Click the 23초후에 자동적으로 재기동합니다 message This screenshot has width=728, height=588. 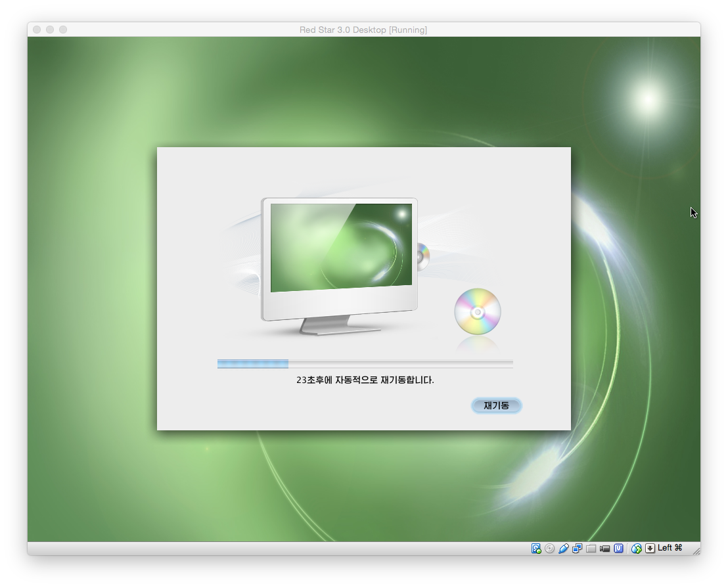[x=365, y=380]
